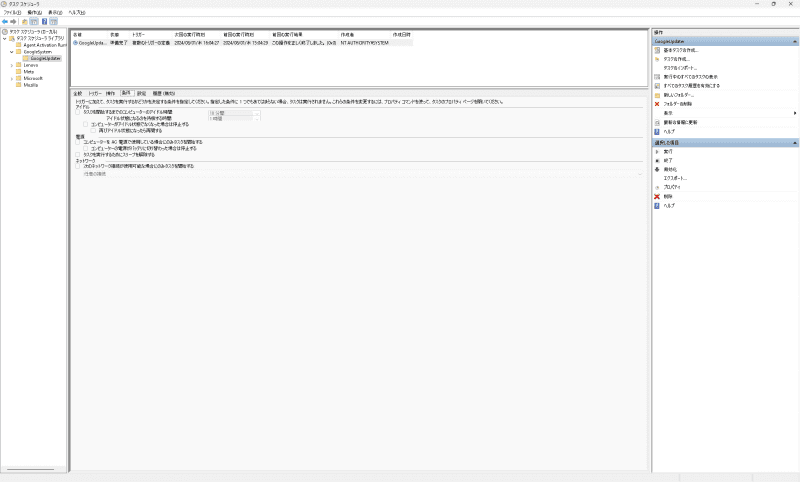Click タスクのインポート... in the actions pane
This screenshot has width=800, height=482.
point(680,68)
